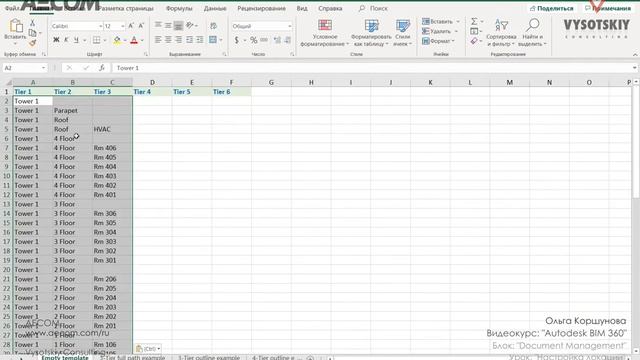
Task: Switch to Разметка страницы tab
Action: [x=126, y=8]
